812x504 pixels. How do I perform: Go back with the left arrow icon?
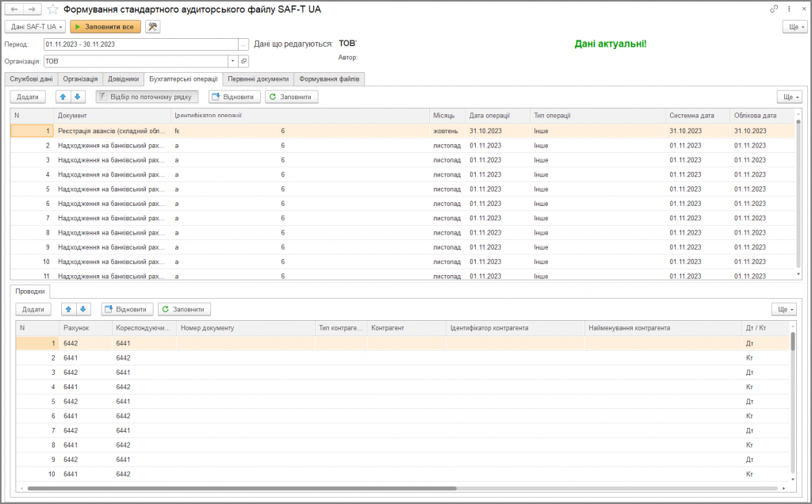[x=14, y=10]
